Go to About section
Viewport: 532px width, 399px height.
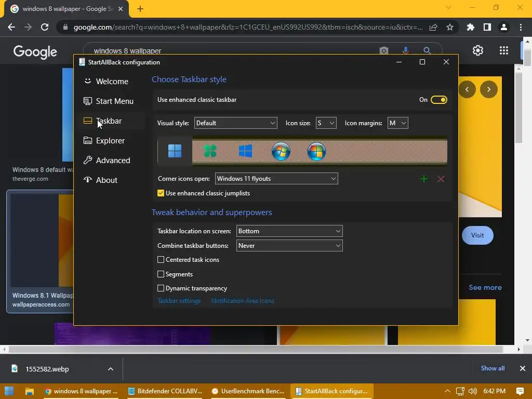coord(112,180)
